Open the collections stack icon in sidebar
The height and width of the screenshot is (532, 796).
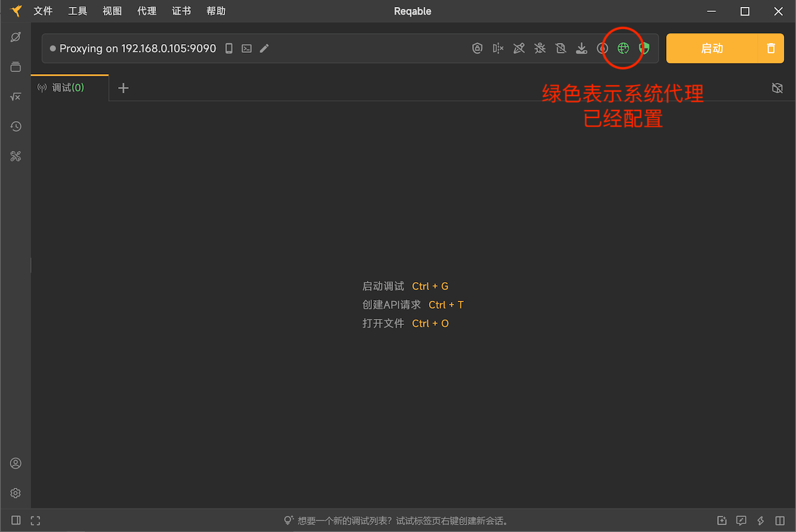pyautogui.click(x=16, y=67)
